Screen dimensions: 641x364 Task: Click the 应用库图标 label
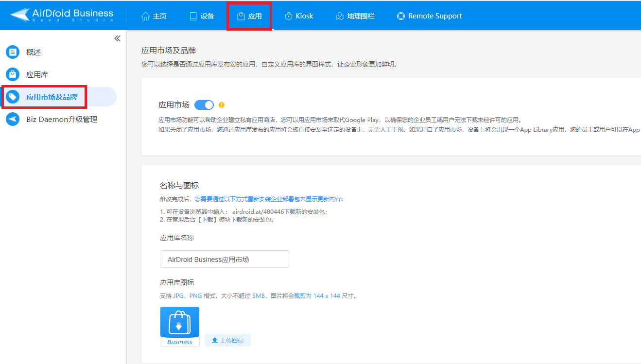click(x=177, y=282)
